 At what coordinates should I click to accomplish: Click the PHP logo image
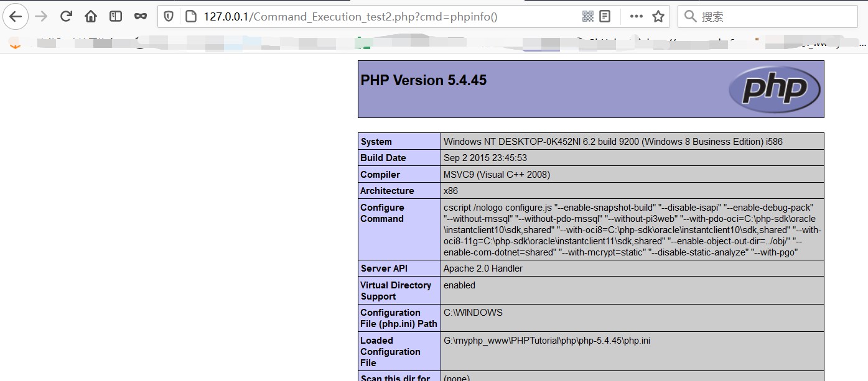click(x=775, y=90)
